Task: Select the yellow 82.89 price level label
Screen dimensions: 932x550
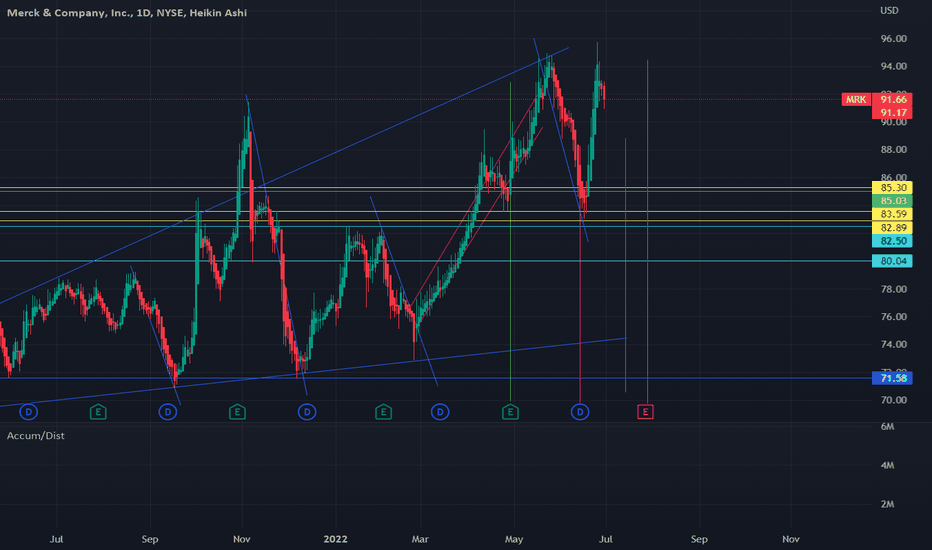Action: (893, 228)
